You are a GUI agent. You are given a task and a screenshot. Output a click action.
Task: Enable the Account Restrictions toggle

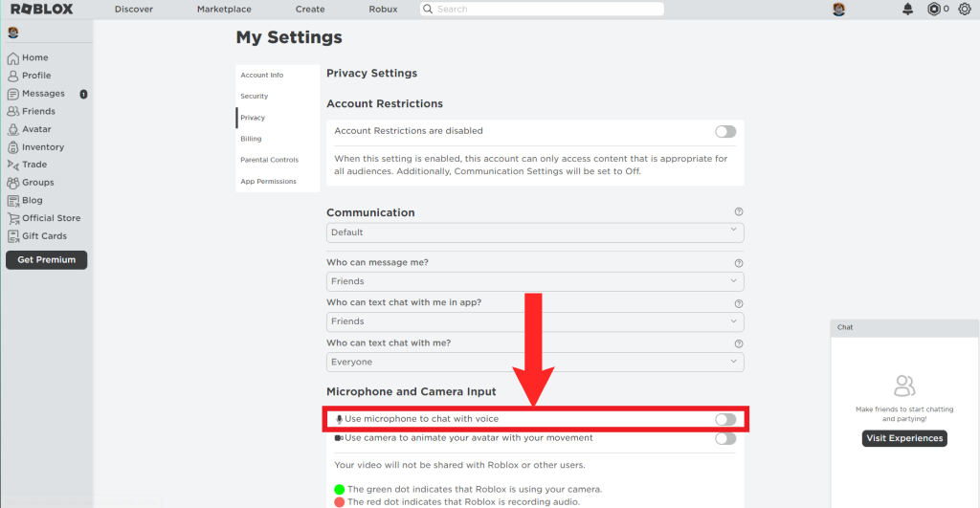click(x=725, y=131)
